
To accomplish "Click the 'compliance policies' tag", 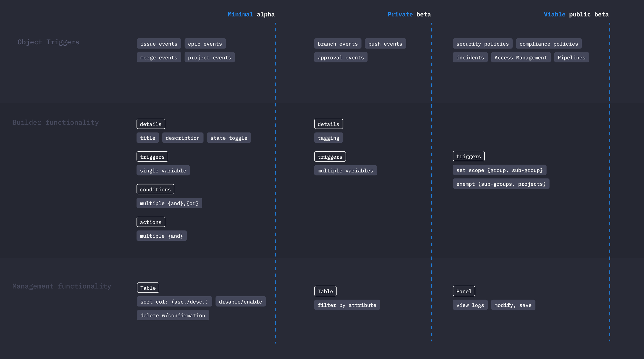I will click(548, 44).
